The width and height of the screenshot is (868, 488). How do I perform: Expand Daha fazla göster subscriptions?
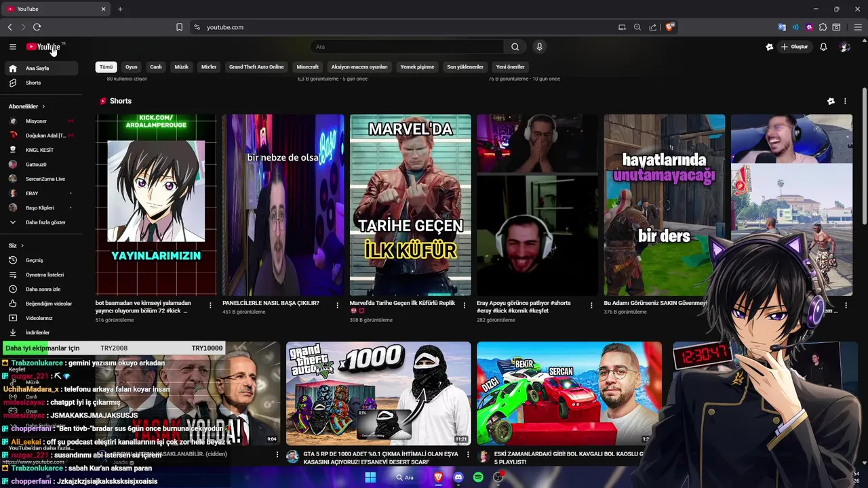[40, 222]
